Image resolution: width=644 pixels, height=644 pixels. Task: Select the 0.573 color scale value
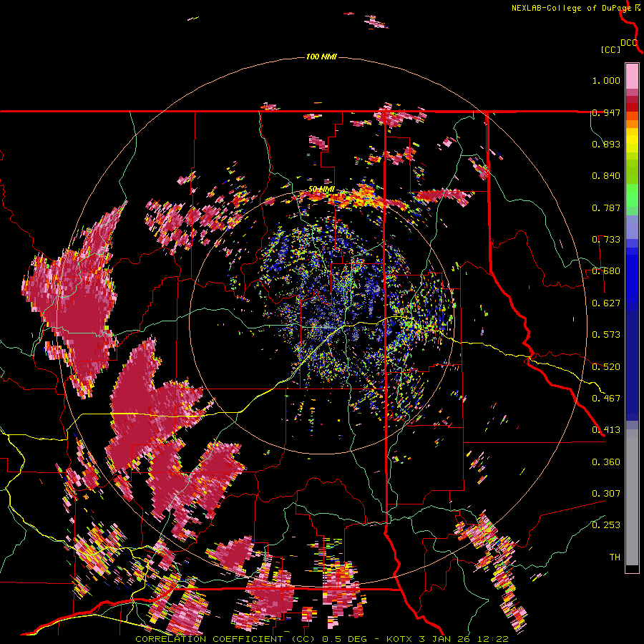pyautogui.click(x=606, y=335)
